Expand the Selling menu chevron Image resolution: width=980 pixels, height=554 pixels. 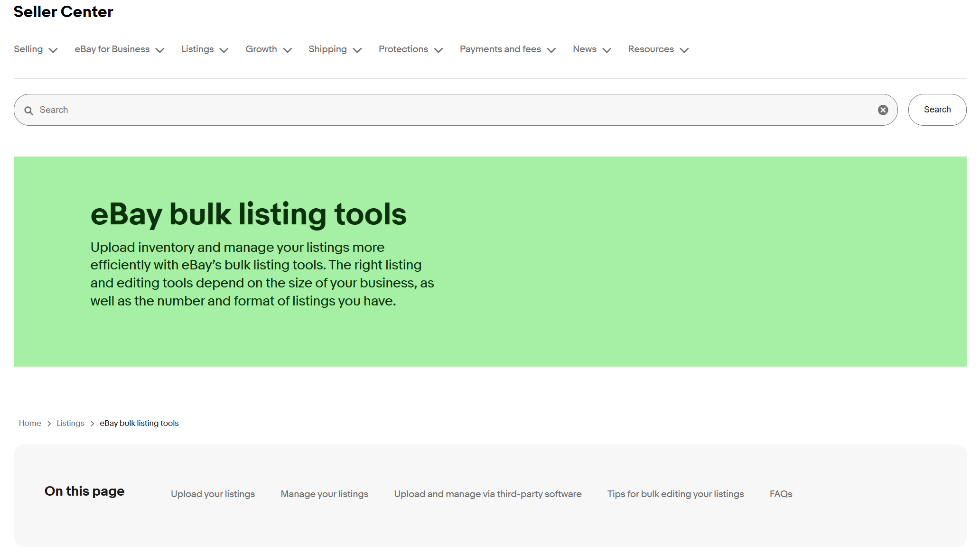click(x=53, y=50)
